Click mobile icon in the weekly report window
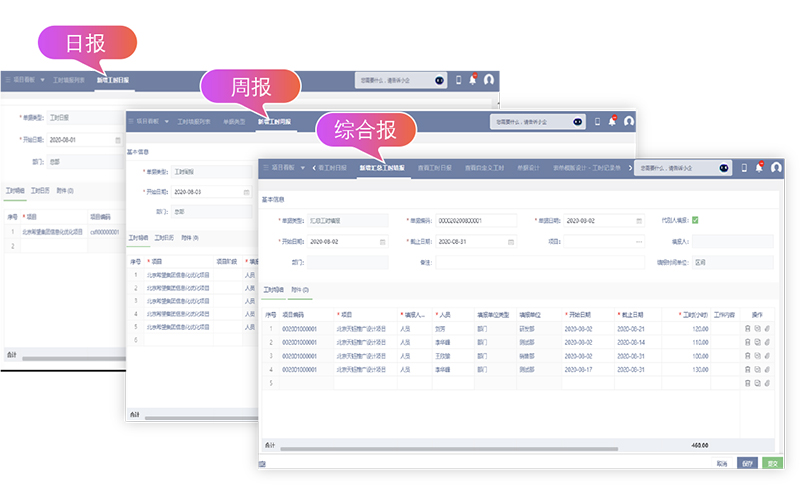Image resolution: width=800 pixels, height=485 pixels. click(x=597, y=121)
